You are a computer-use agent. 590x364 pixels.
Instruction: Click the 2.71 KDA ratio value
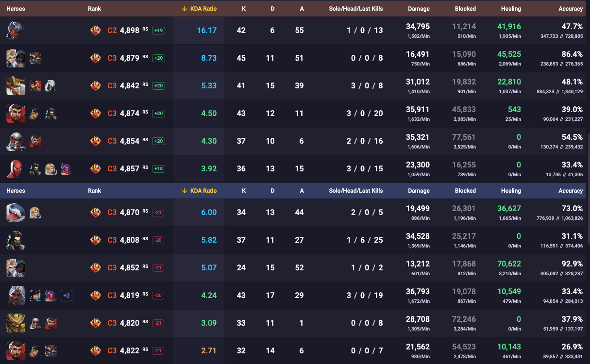click(x=209, y=350)
